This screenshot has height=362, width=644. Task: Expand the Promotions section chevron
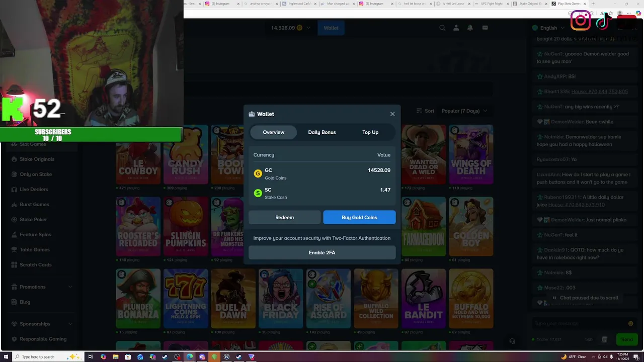point(70,287)
